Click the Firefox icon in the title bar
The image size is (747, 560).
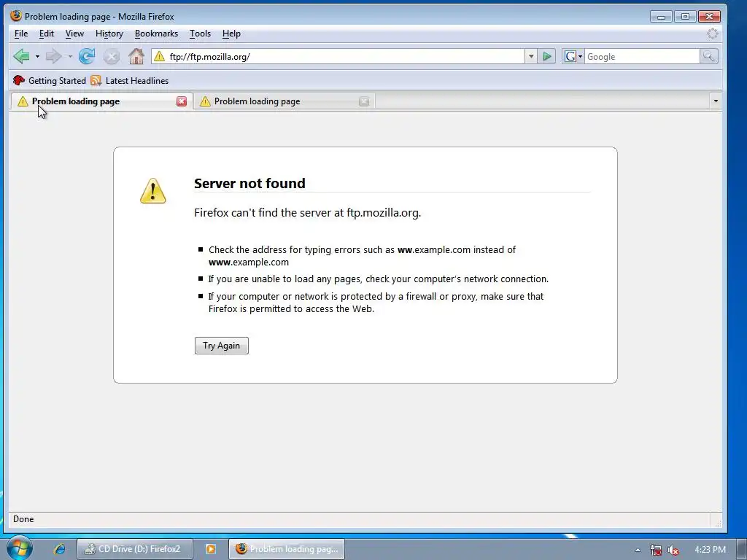pyautogui.click(x=16, y=16)
